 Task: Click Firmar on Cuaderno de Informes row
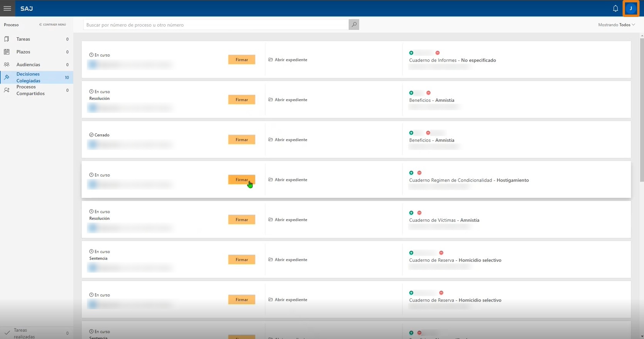pyautogui.click(x=242, y=60)
